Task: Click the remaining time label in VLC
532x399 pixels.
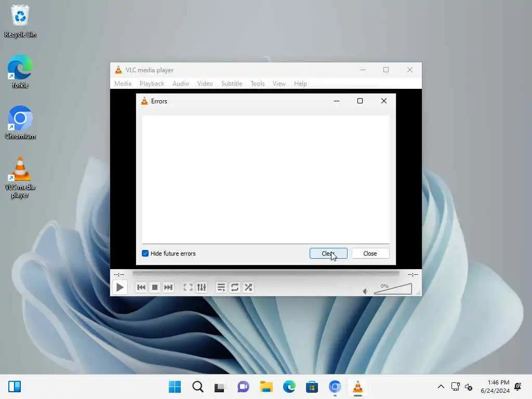Action: coord(413,274)
